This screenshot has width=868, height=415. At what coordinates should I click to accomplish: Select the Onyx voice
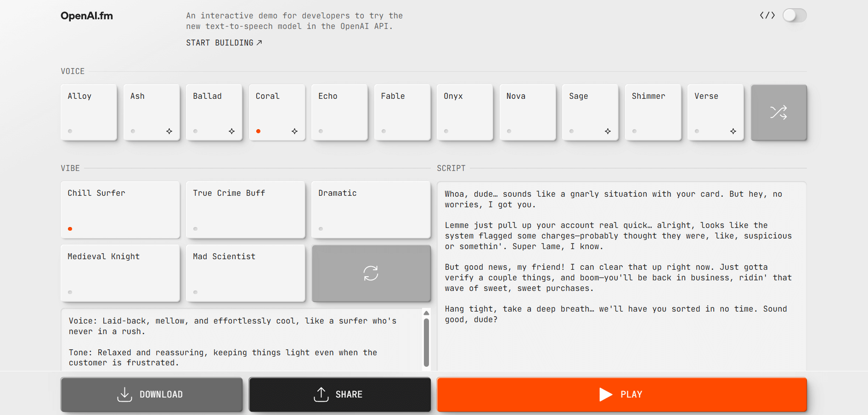point(465,112)
